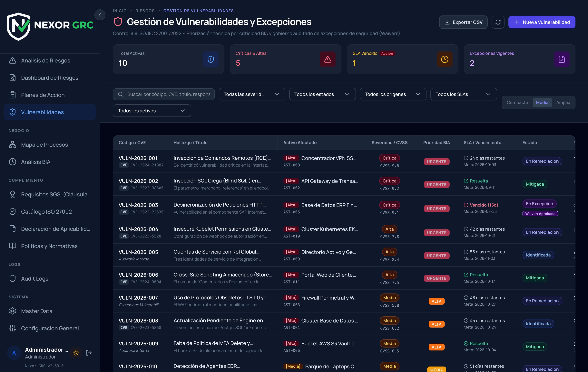This screenshot has height=372, width=588.
Task: Click the Exportar CSV button
Action: (463, 22)
